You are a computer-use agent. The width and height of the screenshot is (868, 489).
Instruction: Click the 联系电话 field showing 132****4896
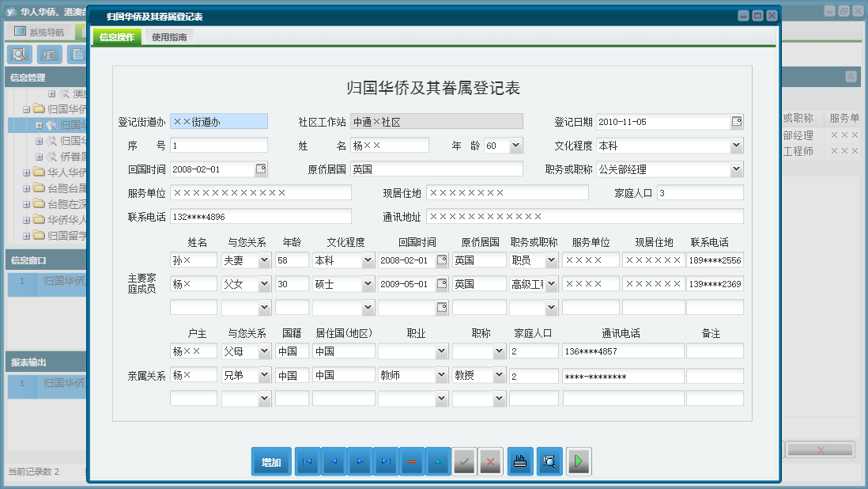260,217
